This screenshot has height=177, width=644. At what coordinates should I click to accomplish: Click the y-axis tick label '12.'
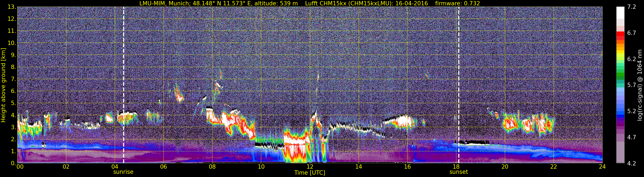[x=12, y=19]
